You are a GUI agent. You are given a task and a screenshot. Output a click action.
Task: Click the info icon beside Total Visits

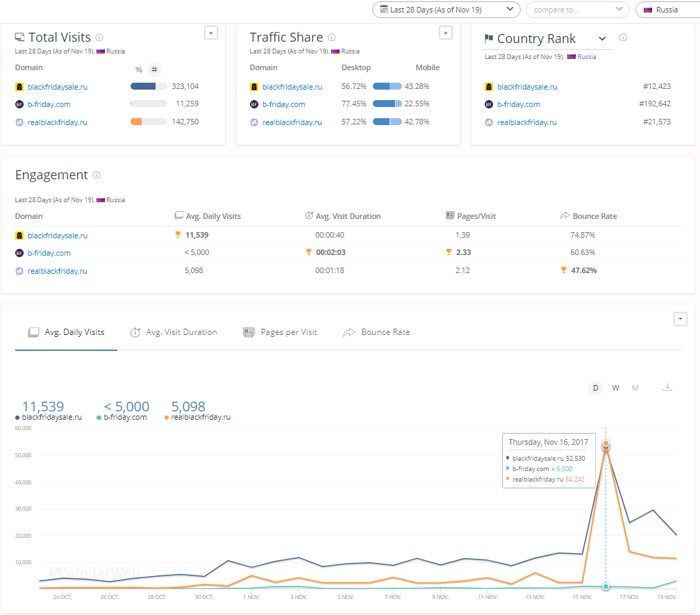coord(99,38)
